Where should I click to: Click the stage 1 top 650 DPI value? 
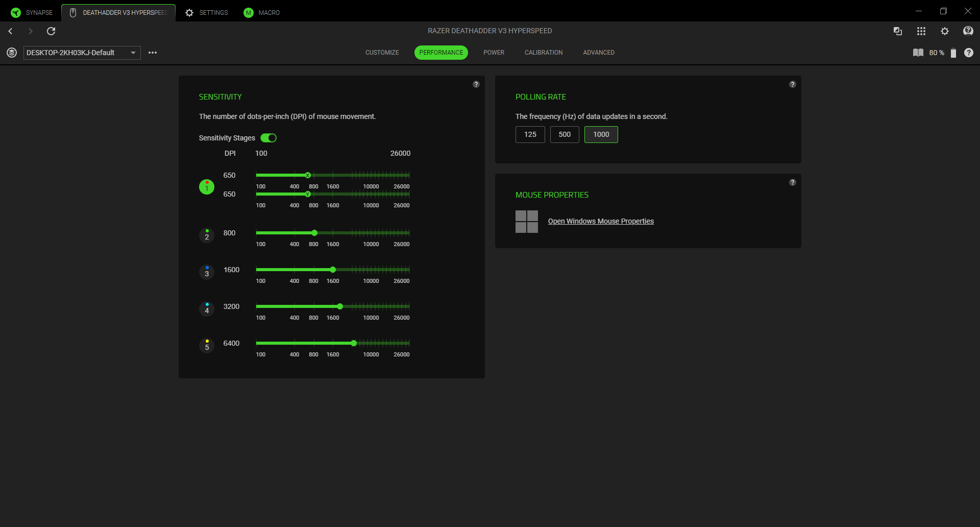(229, 175)
